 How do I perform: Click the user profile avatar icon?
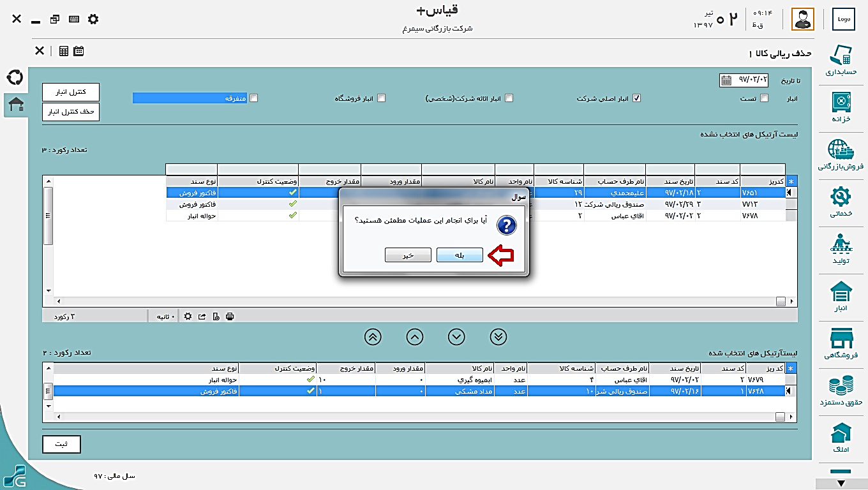pyautogui.click(x=802, y=19)
